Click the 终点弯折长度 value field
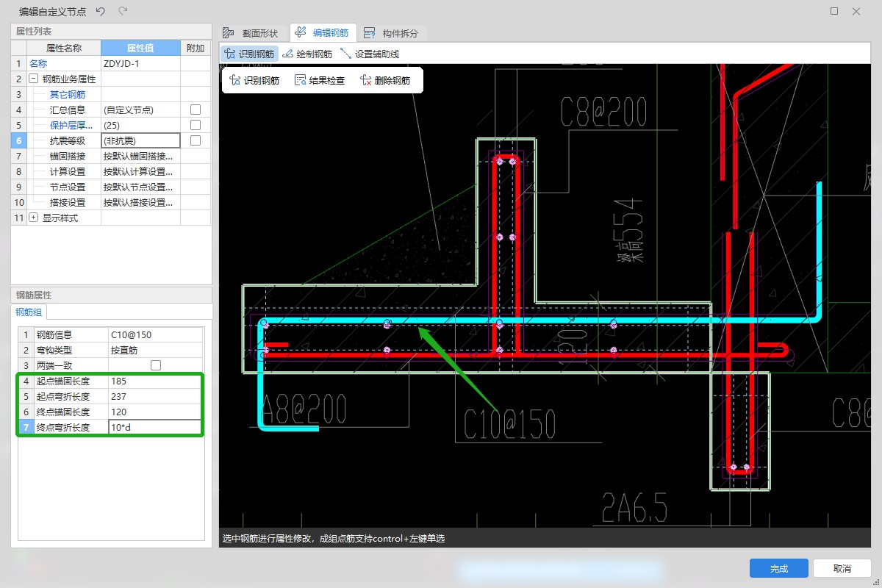Screen dimensions: 882x588 pyautogui.click(x=154, y=427)
